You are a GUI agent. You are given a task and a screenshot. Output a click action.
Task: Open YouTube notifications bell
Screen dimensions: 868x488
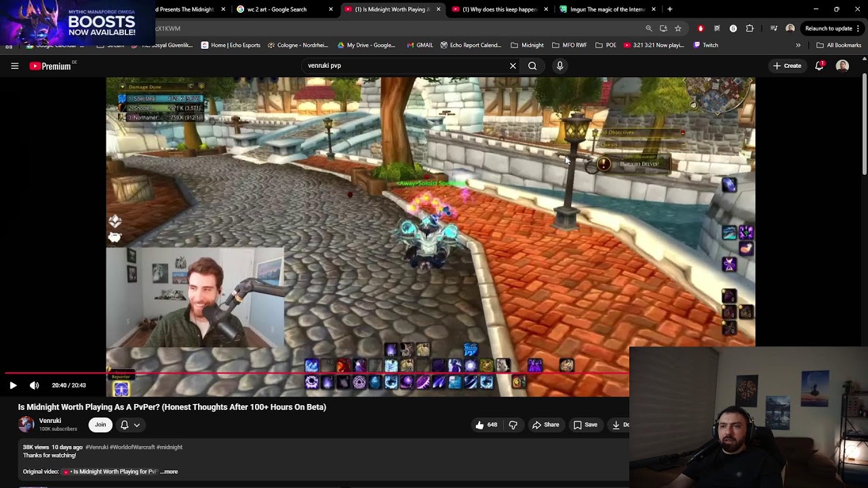819,66
